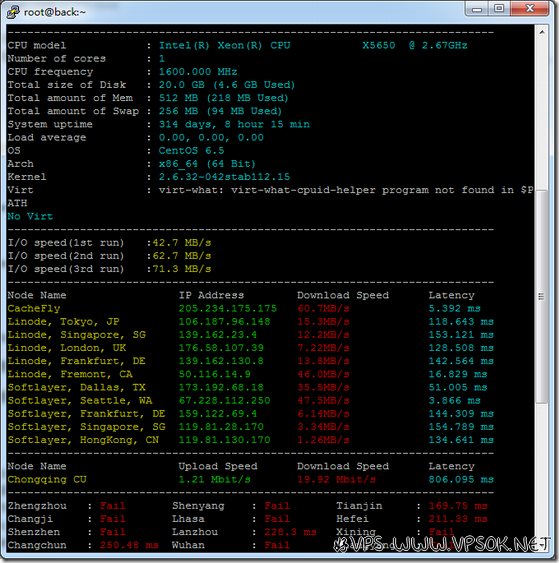This screenshot has height=563, width=559.
Task: Click the Linode, Tokyo, JP row
Action: point(250,321)
